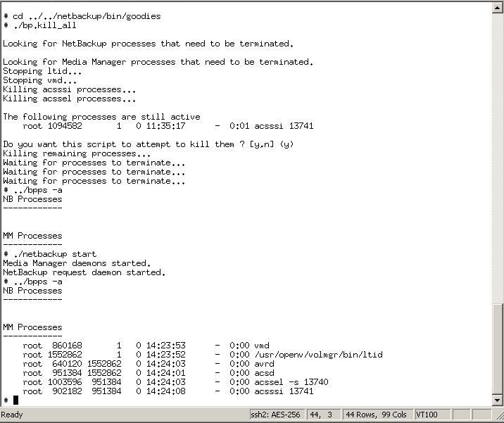The height and width of the screenshot is (423, 504).
Task: Click the terminal cursor at final prompt
Action: point(15,400)
